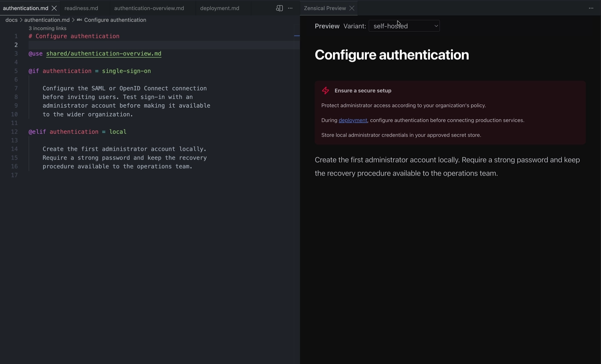Switch to the deployment.md tab
The image size is (601, 364).
[220, 8]
